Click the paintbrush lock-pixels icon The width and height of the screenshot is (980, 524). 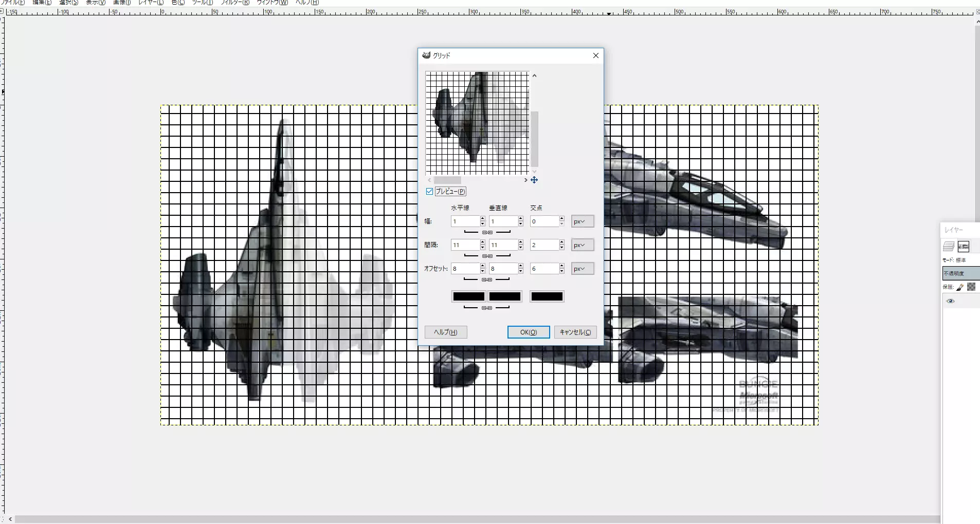[960, 287]
